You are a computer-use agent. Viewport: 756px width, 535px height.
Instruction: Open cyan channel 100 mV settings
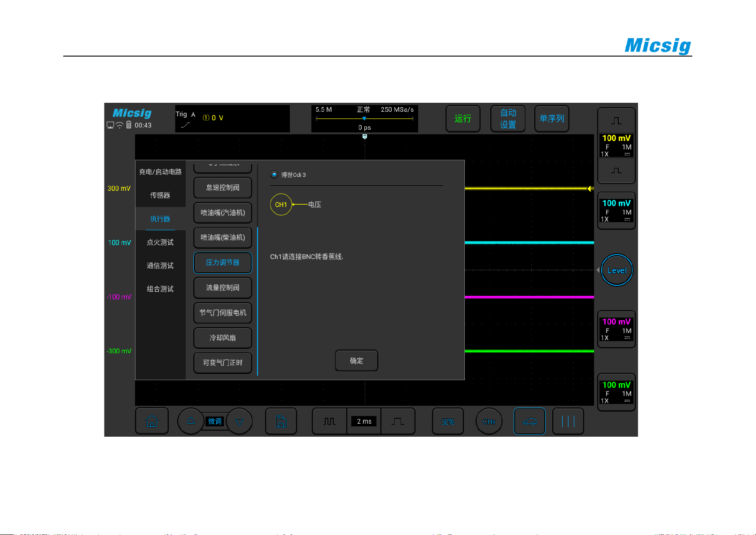[616, 210]
